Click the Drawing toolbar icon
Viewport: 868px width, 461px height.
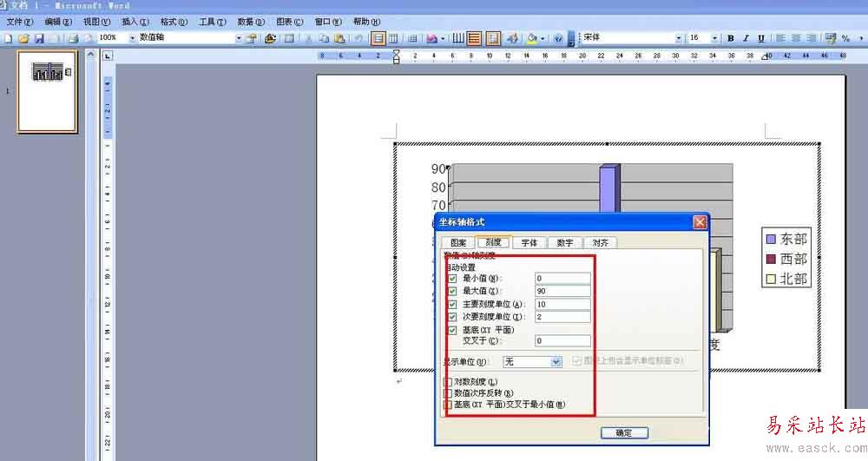pos(513,38)
